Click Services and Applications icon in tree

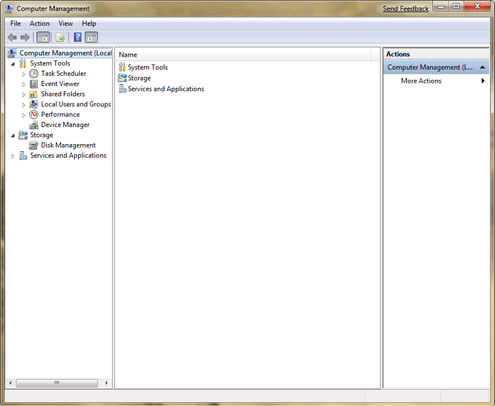coord(23,155)
